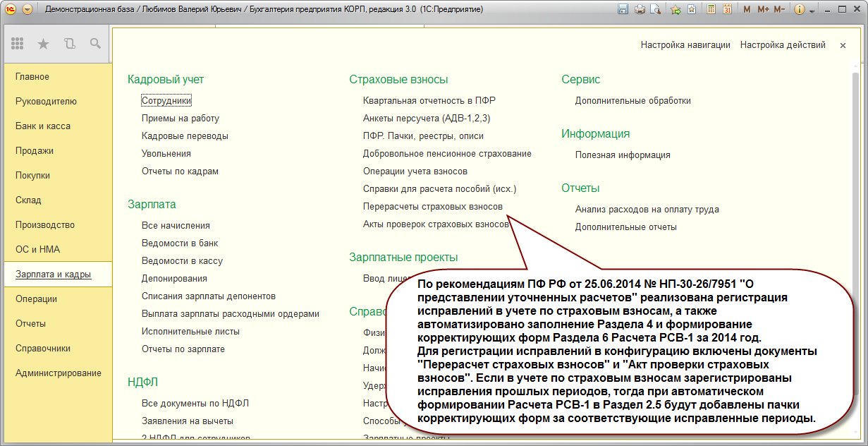
Task: Open the Сотрудники link
Action: click(x=166, y=101)
